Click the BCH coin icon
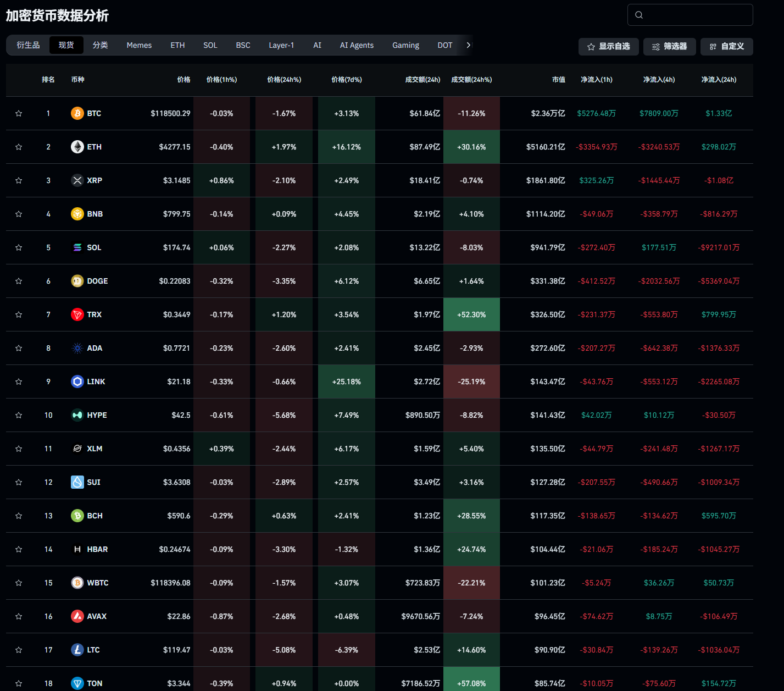Screen dimensions: 784x691 point(77,516)
